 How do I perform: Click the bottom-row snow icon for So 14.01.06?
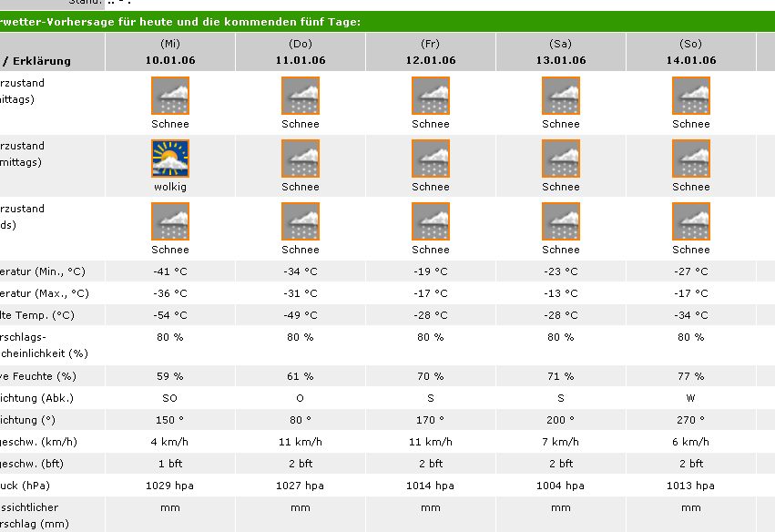(691, 221)
